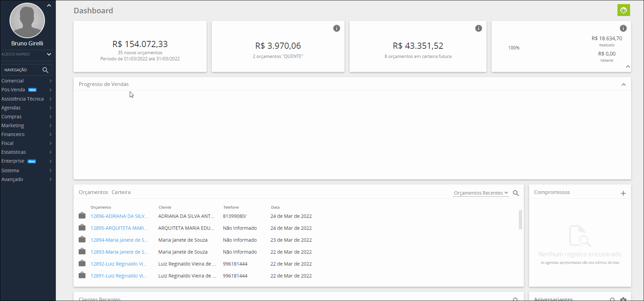
Task: Click briefcase icon for budget 12893
Action: (82, 251)
